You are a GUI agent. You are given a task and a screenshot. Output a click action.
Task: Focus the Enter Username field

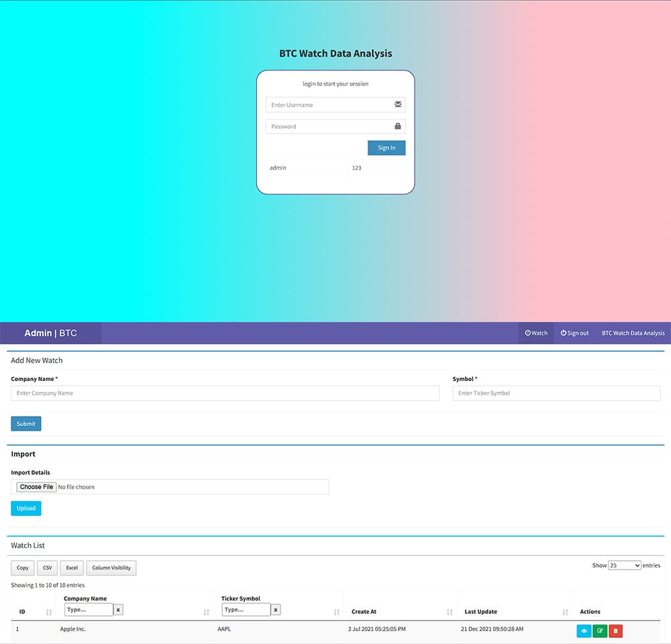(x=330, y=105)
